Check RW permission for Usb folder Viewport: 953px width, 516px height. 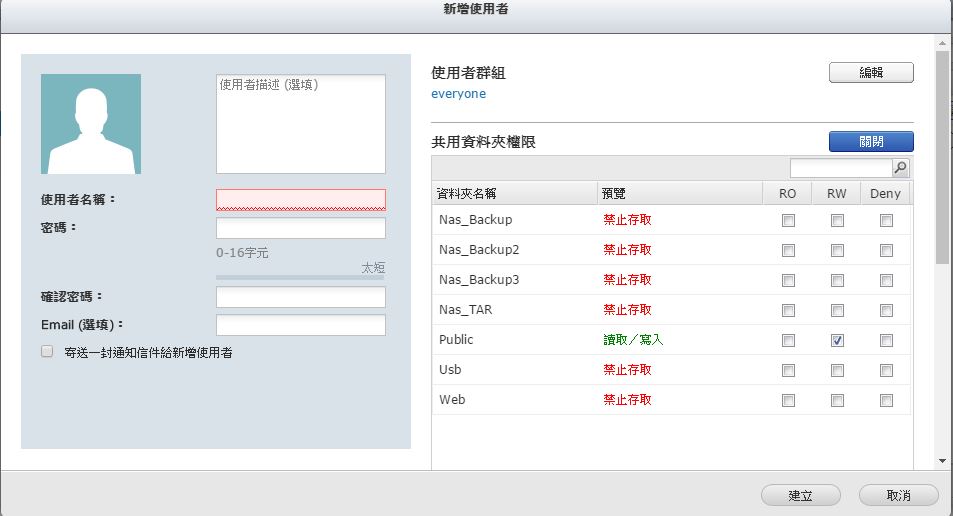pyautogui.click(x=837, y=370)
